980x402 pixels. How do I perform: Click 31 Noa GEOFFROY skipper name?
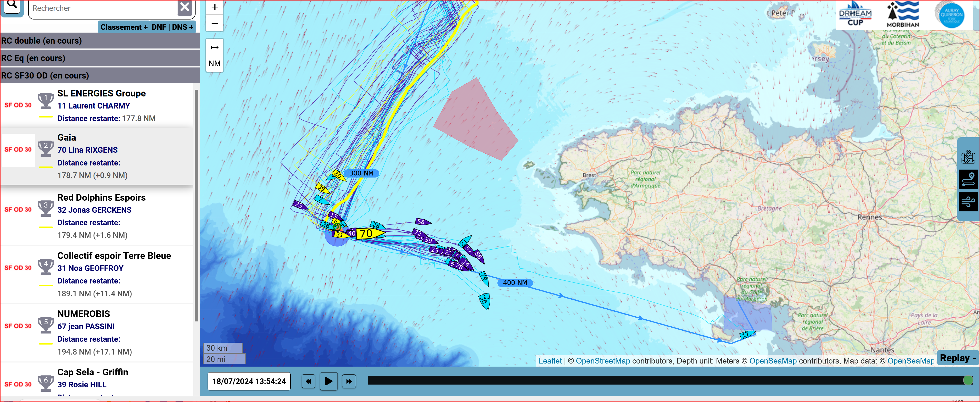pos(90,268)
